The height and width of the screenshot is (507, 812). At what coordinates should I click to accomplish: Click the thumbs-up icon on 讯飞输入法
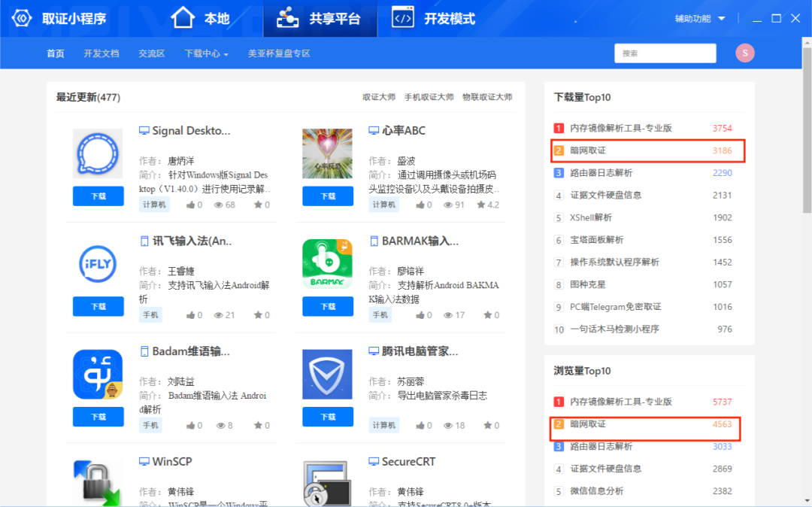190,315
